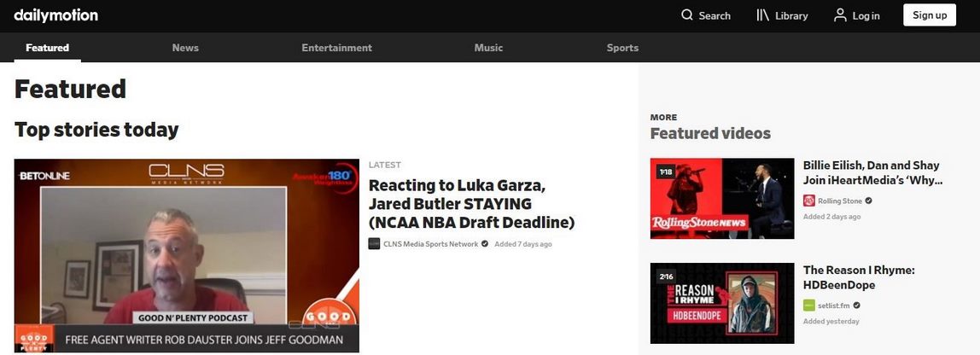
Task: Open the Reacting to Luka Garza headline
Action: [471, 204]
